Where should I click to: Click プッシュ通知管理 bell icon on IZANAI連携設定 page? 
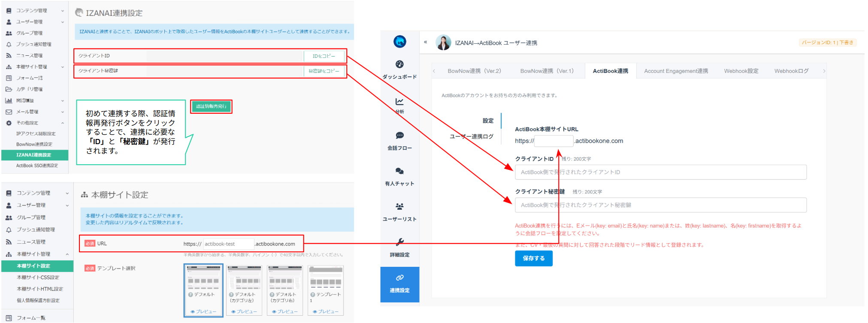[9, 44]
